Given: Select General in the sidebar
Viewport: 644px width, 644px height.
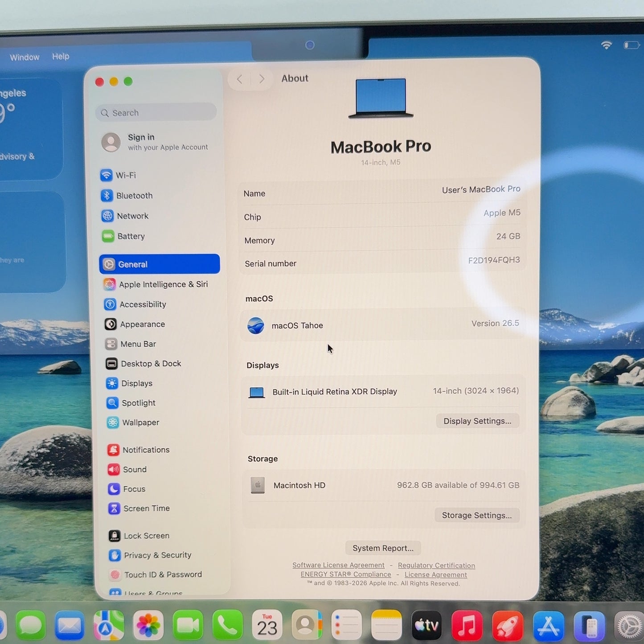Looking at the screenshot, I should pyautogui.click(x=160, y=264).
